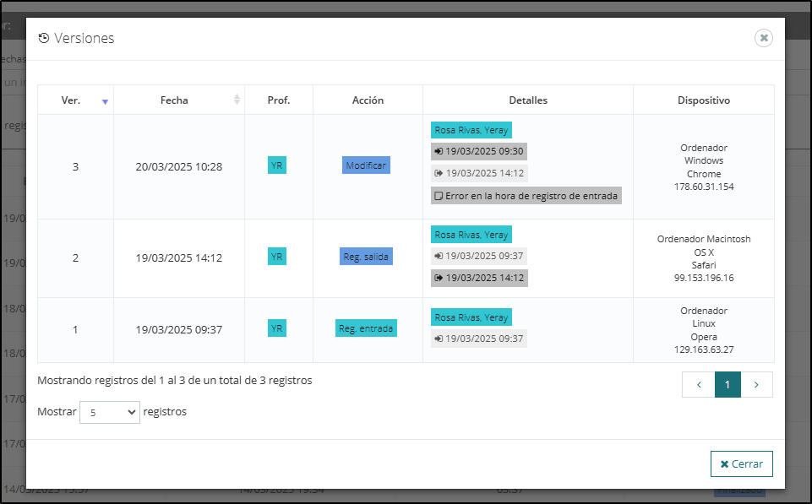The height and width of the screenshot is (504, 812).
Task: Click the Reg. salida action badge
Action: pyautogui.click(x=366, y=256)
